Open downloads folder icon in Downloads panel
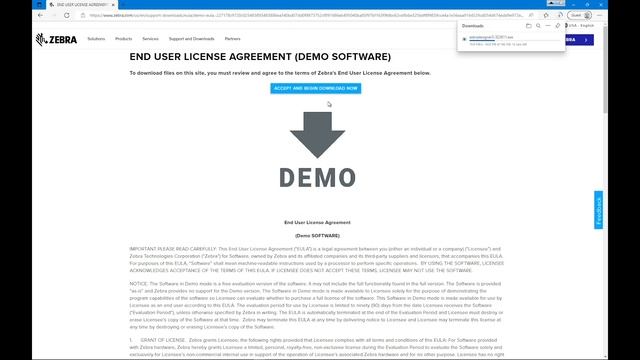 (x=529, y=26)
